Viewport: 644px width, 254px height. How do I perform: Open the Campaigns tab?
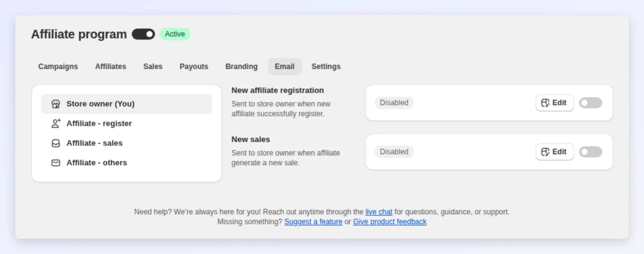click(x=58, y=66)
